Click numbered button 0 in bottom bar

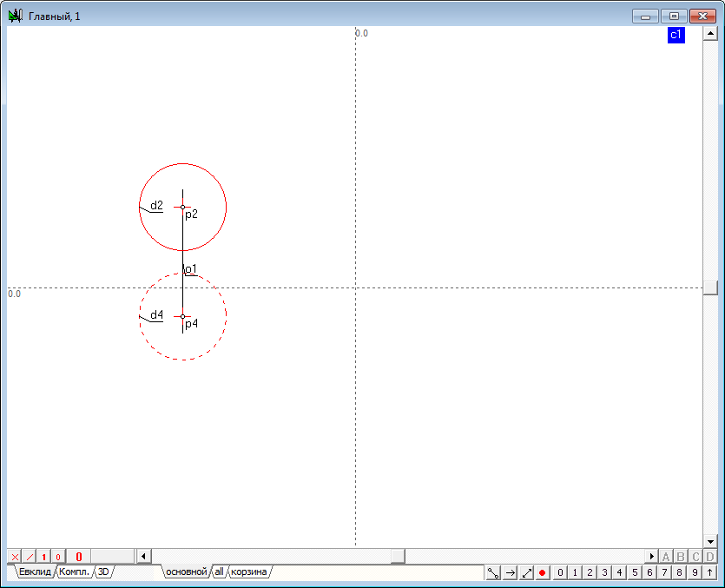click(x=560, y=572)
